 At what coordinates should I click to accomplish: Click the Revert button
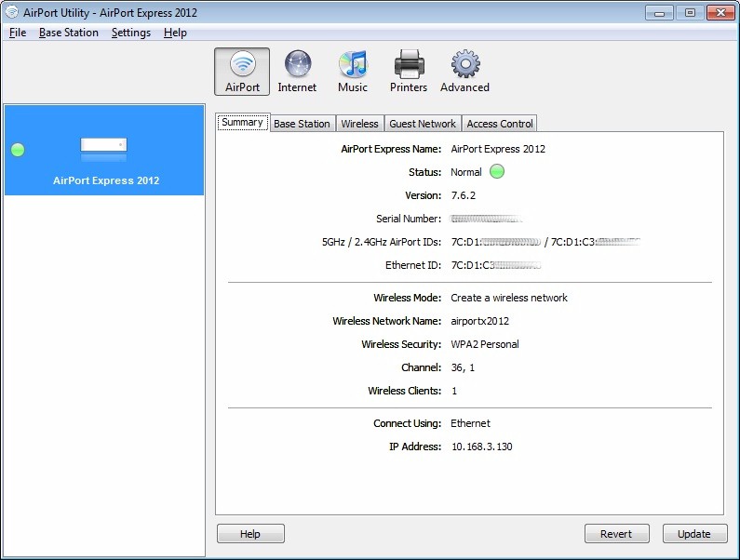tap(616, 534)
